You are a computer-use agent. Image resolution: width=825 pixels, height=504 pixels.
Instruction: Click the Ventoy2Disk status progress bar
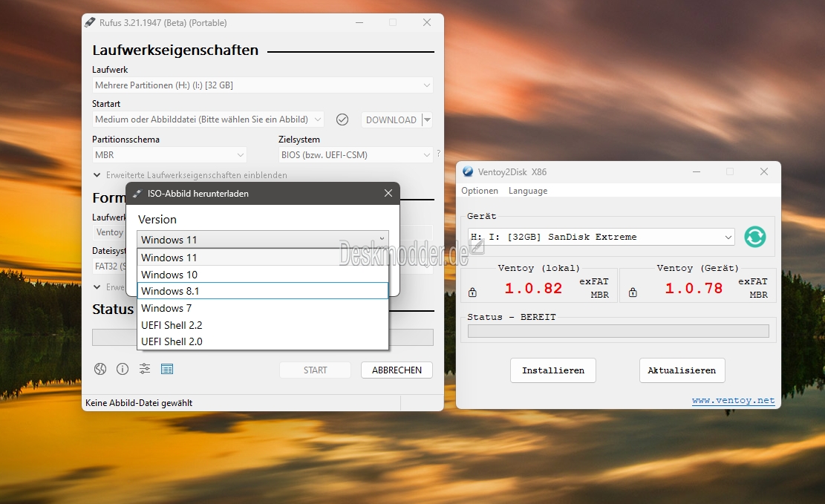(x=619, y=331)
